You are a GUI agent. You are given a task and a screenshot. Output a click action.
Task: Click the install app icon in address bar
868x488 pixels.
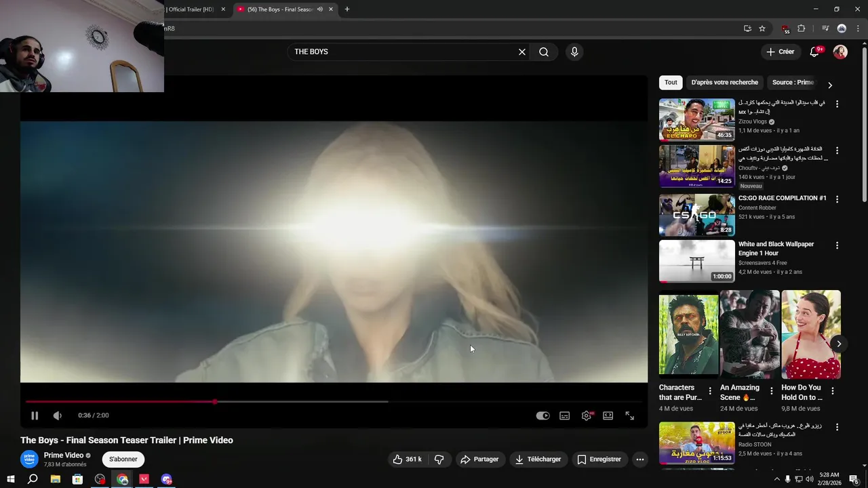[x=747, y=28]
